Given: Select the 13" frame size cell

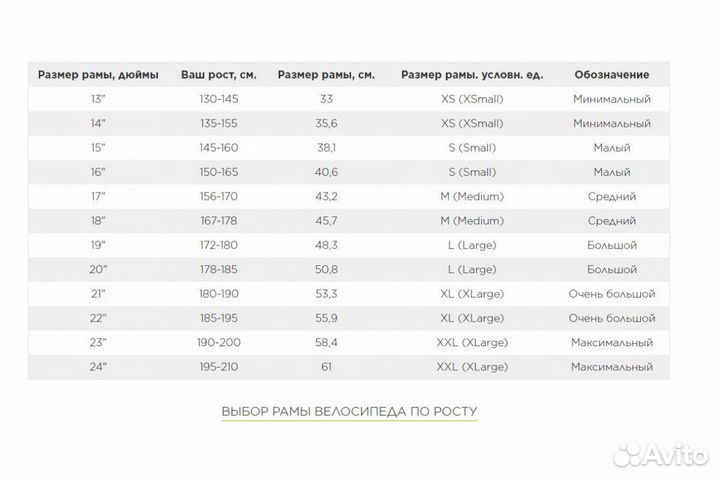Looking at the screenshot, I should (x=98, y=99).
